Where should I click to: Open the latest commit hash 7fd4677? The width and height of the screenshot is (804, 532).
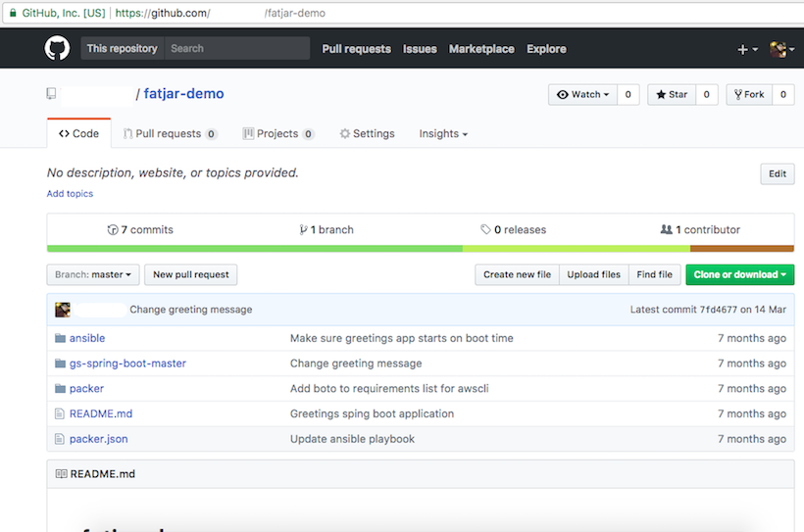[719, 310]
